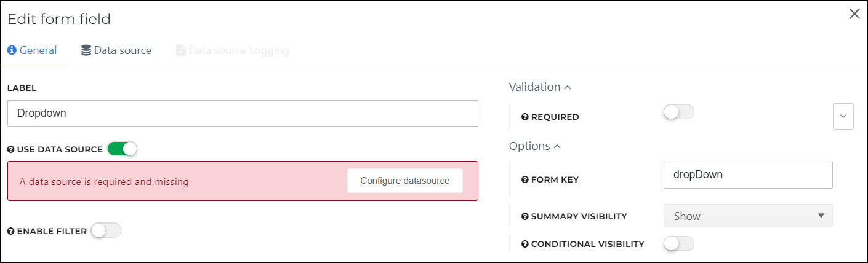
Task: Click help icon beside REQUIRED
Action: click(x=525, y=117)
